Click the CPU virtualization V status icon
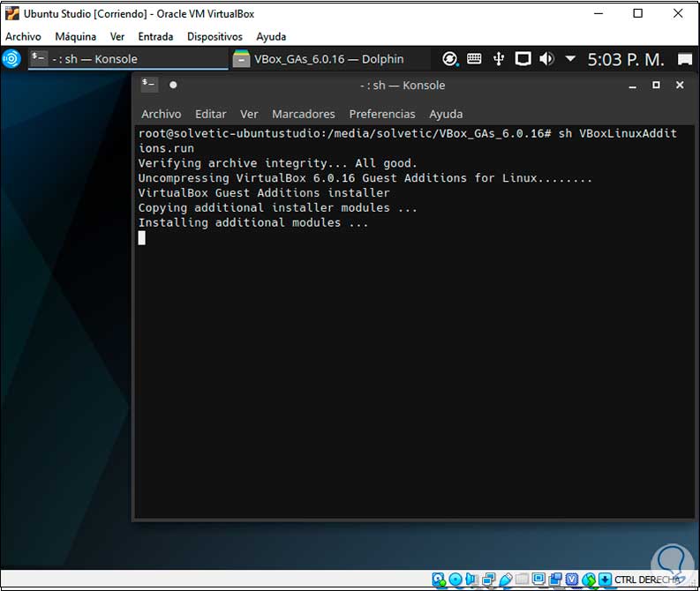 tap(572, 580)
